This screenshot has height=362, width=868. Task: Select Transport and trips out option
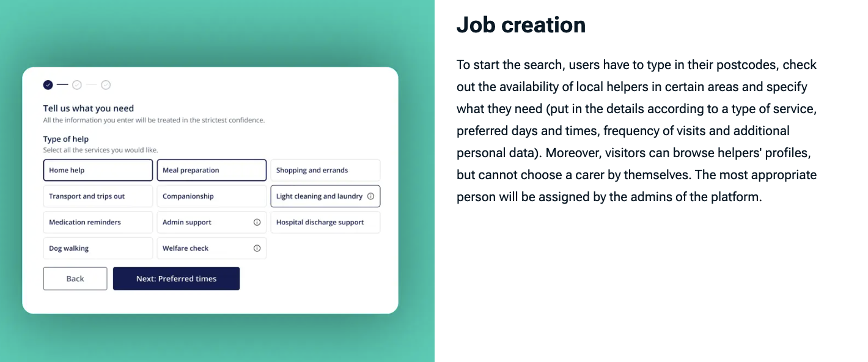[x=98, y=196]
